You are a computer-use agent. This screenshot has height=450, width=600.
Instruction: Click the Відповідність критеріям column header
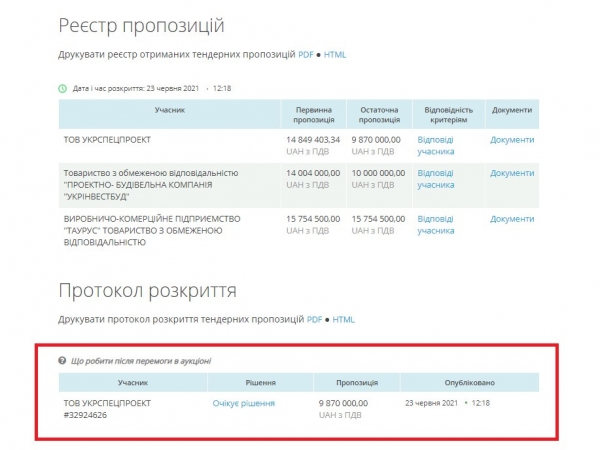445,114
